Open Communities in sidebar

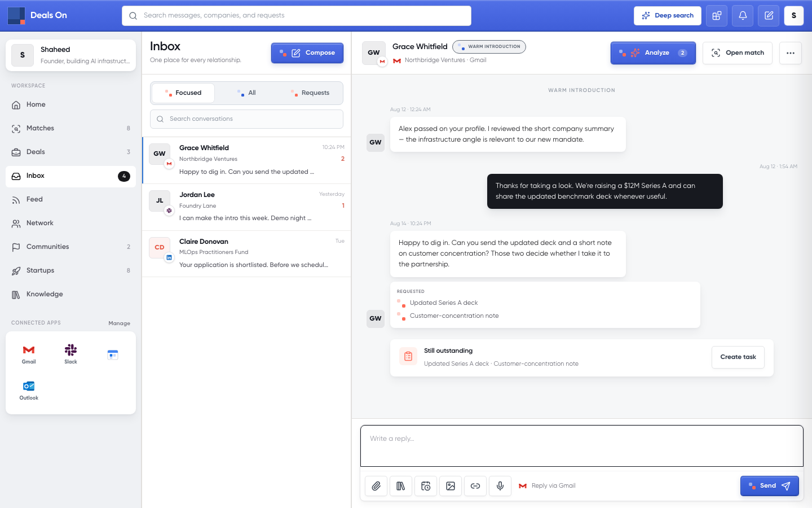tap(70, 247)
